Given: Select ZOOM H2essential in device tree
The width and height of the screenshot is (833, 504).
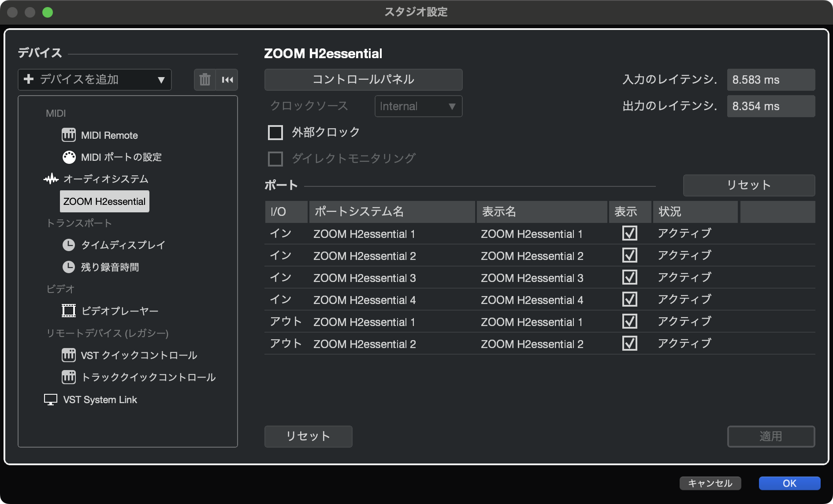Looking at the screenshot, I should [104, 201].
